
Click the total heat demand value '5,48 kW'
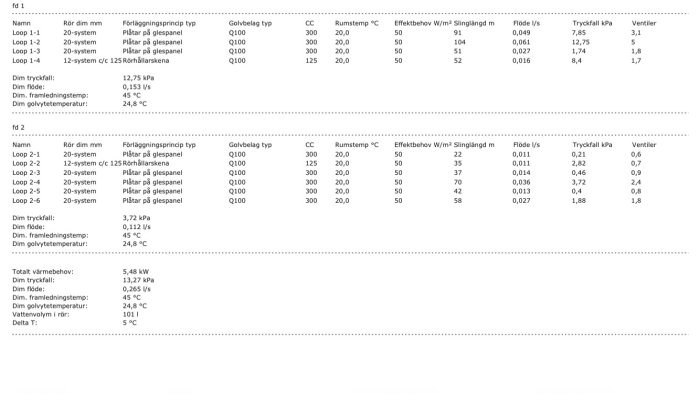[x=136, y=272]
